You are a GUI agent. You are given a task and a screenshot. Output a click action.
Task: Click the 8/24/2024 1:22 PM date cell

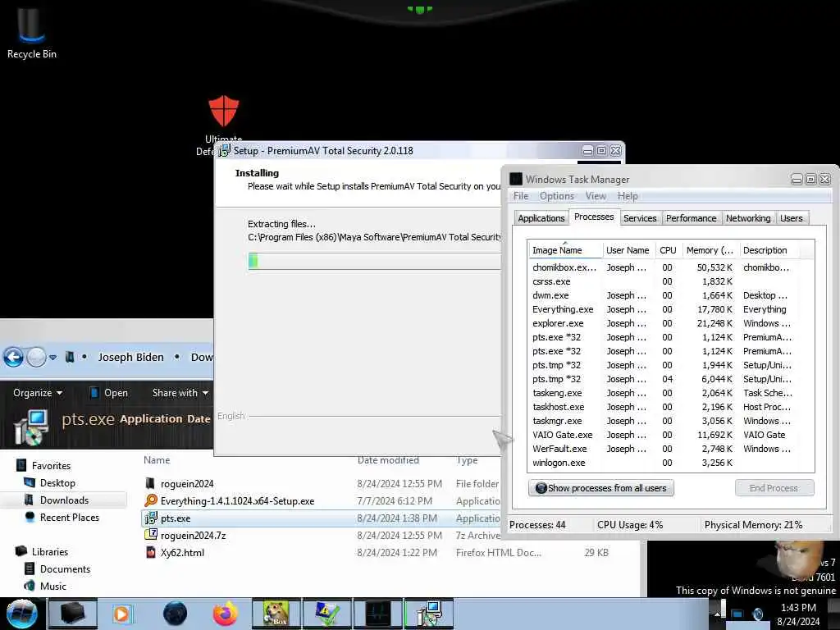[397, 552]
